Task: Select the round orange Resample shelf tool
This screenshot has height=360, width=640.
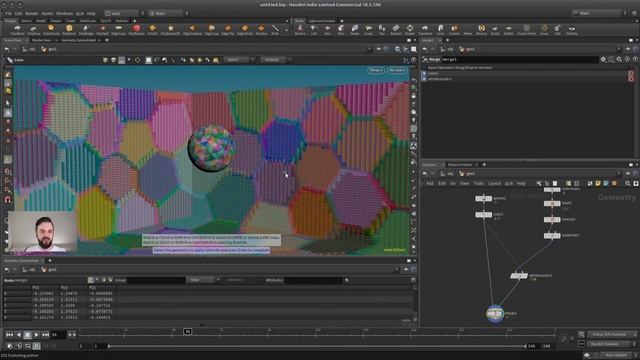Action: click(x=482, y=29)
